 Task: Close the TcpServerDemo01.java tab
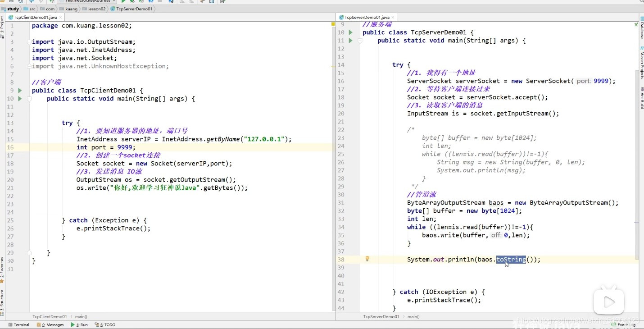[x=394, y=18]
